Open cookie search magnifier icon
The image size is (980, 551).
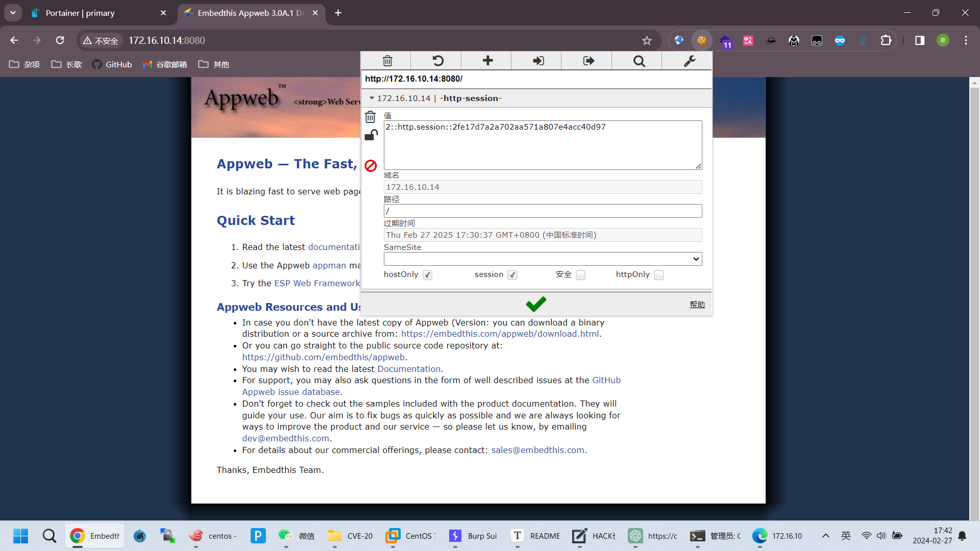click(639, 61)
